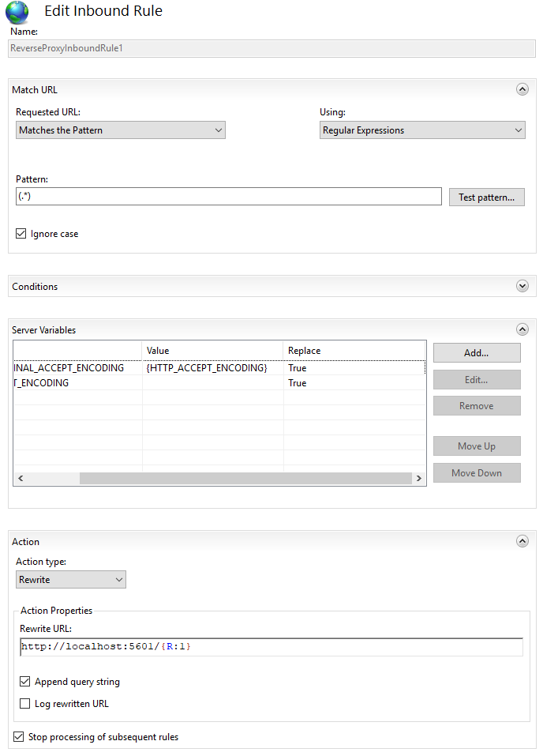Open the Action type dropdown
Image resolution: width=543 pixels, height=756 pixels.
tap(71, 580)
